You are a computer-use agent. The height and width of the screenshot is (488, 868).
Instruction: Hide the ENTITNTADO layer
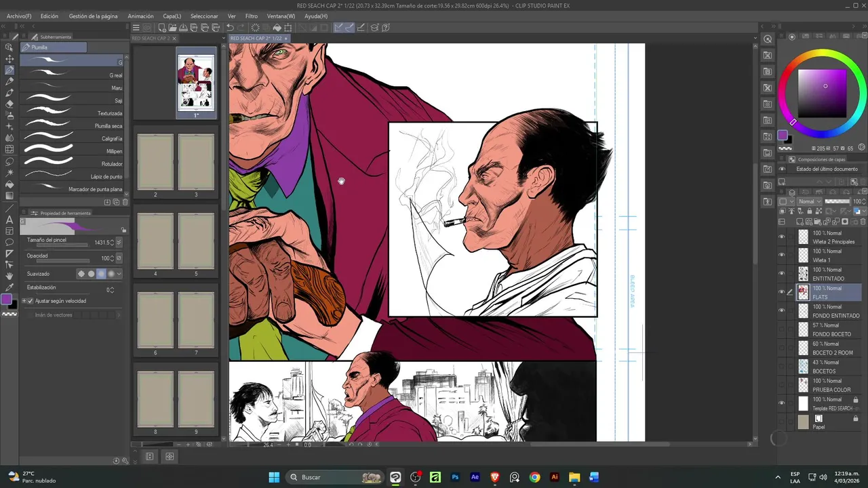point(781,273)
